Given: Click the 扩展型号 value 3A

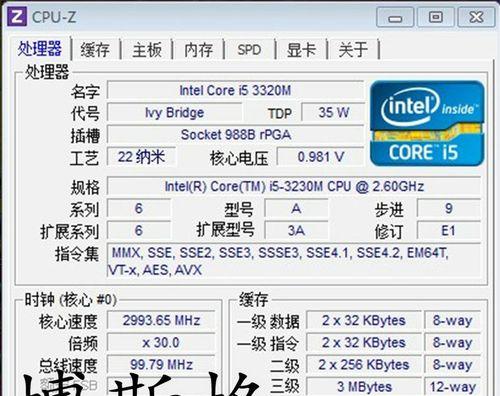Looking at the screenshot, I should click(296, 231).
